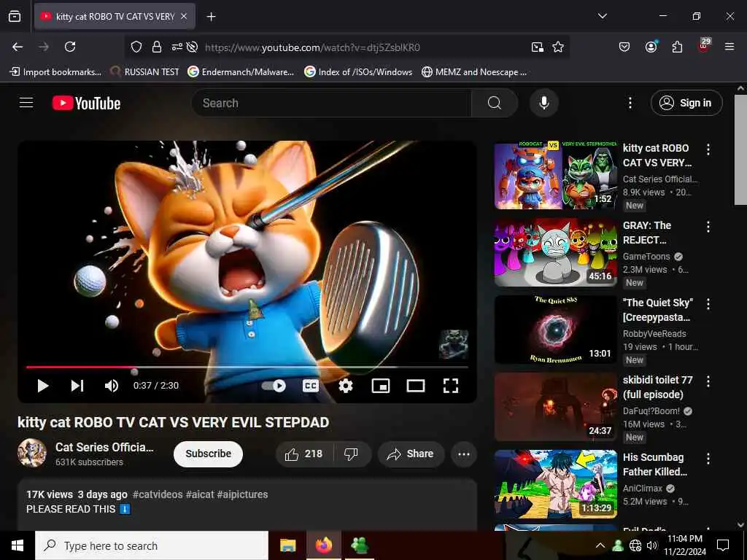Enter full screen mode
Screen dimensions: 747x560
pyautogui.click(x=451, y=386)
